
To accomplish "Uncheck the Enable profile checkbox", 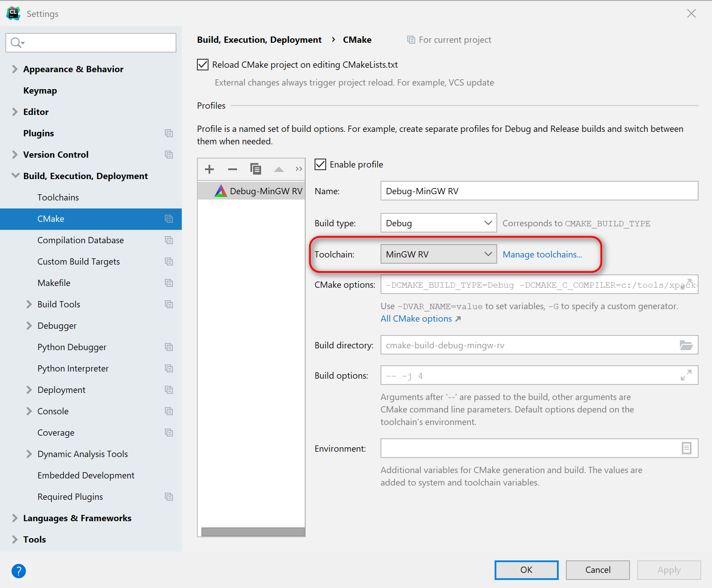I will coord(320,164).
